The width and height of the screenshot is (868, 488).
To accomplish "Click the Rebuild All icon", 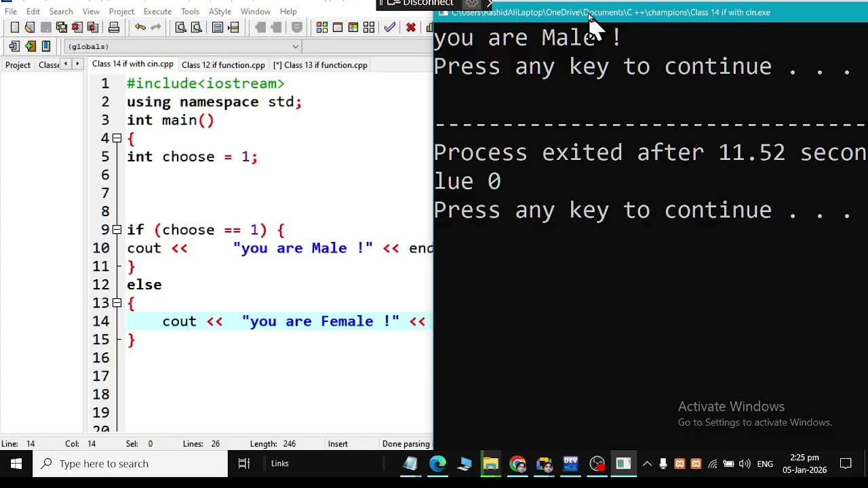I will [x=369, y=27].
